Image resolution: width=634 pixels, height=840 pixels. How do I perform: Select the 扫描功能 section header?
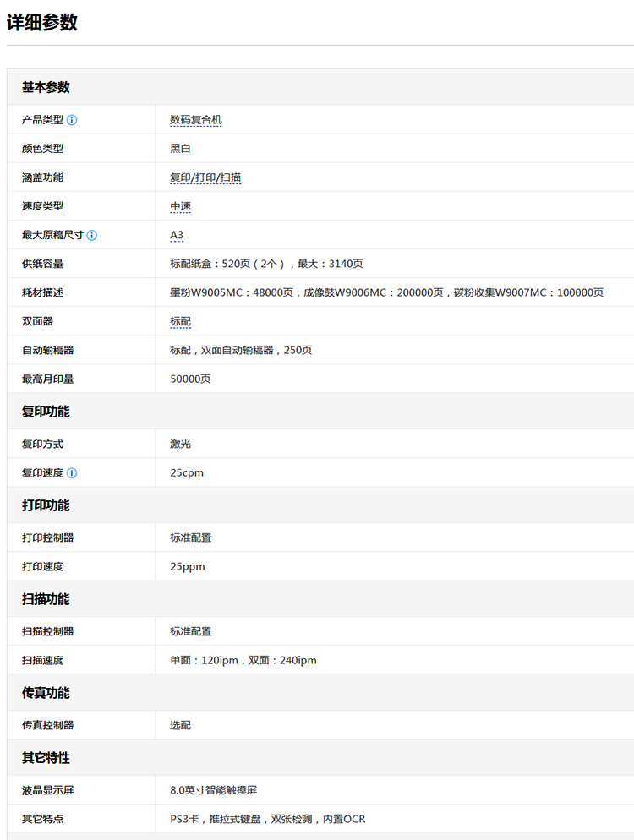(x=46, y=599)
